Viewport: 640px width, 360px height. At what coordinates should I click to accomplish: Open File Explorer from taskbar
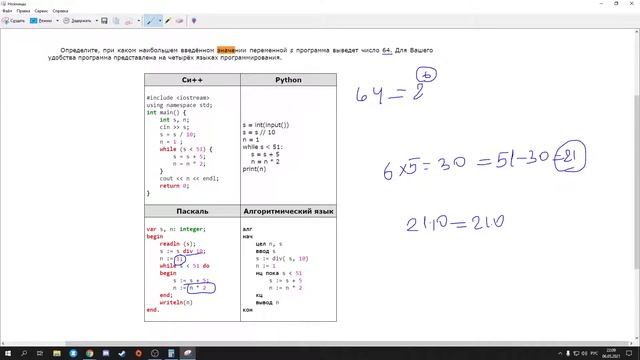coord(57,353)
